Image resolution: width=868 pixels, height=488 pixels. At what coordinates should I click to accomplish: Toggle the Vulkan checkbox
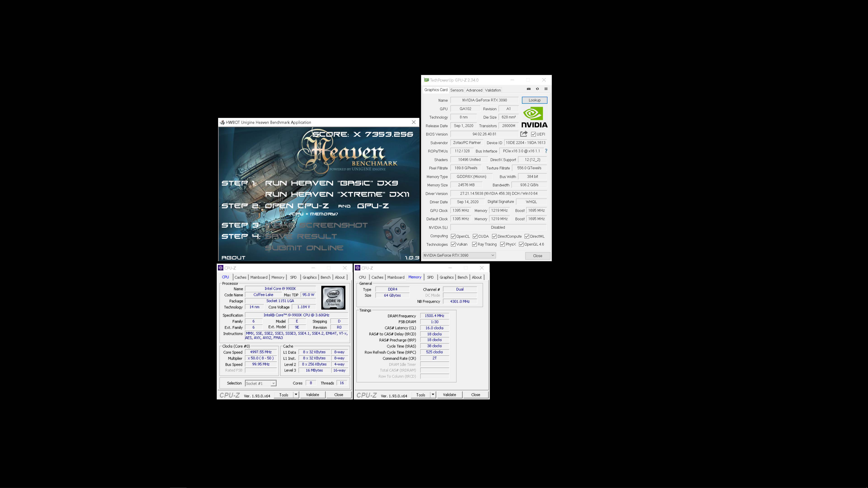[x=453, y=244]
